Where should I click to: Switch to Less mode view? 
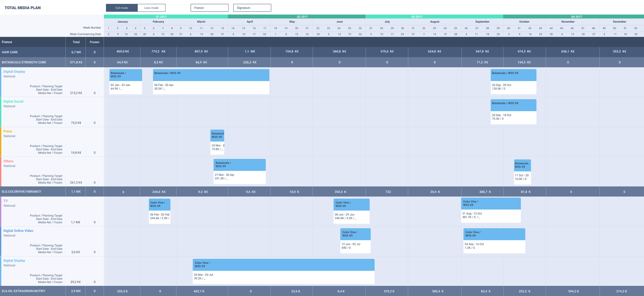151,8
